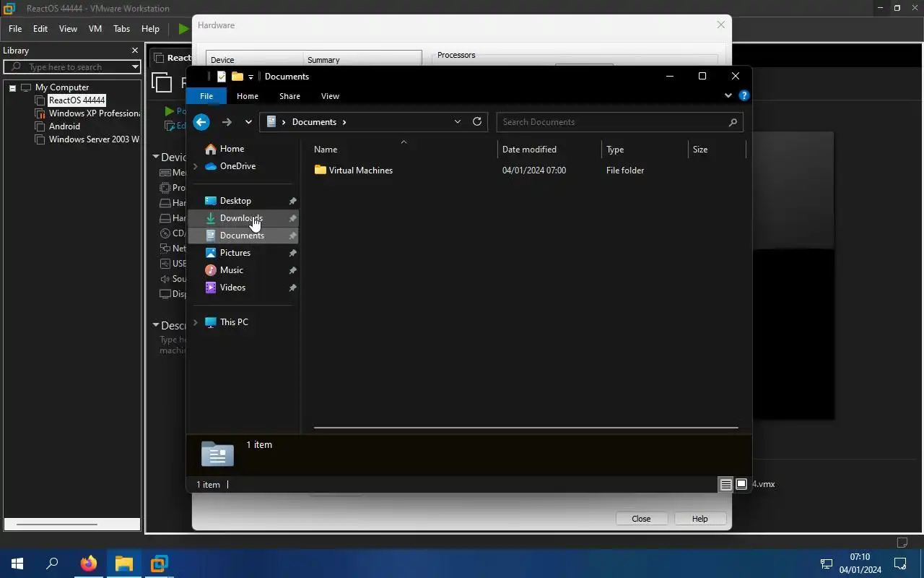The height and width of the screenshot is (578, 924).
Task: Expand the Explorer ribbon chevron
Action: (x=728, y=95)
